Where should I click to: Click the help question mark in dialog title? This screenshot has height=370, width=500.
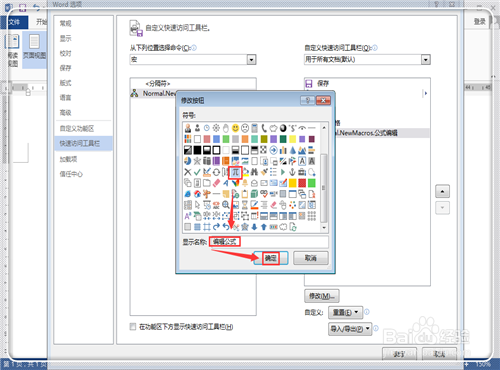point(307,100)
